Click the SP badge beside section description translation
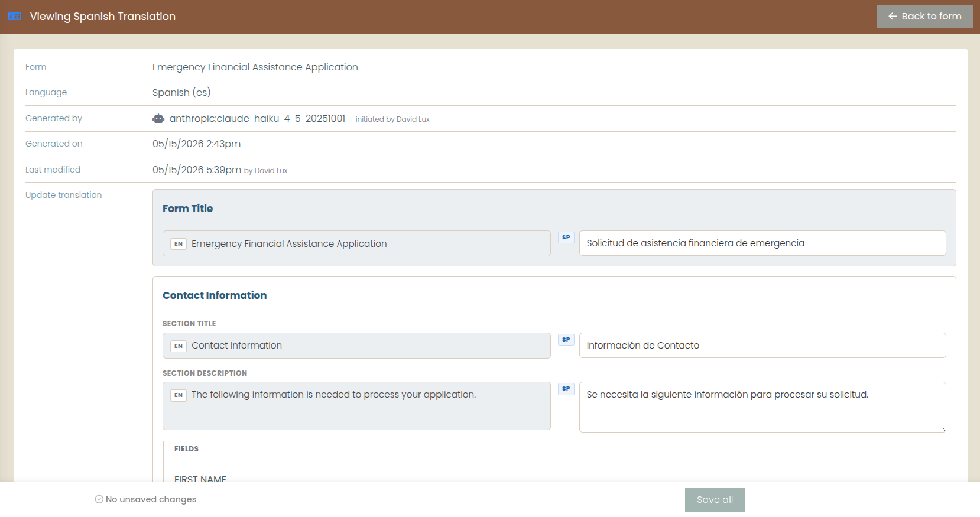 (x=566, y=389)
